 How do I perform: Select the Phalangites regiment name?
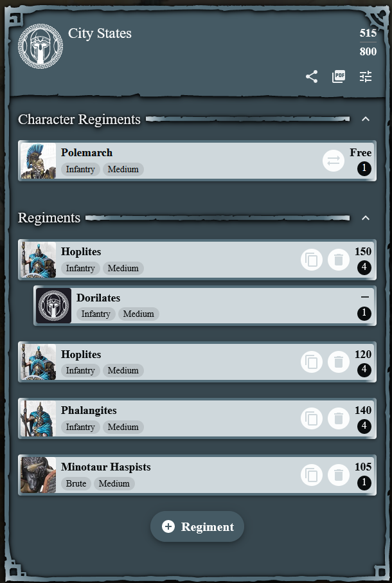(89, 411)
